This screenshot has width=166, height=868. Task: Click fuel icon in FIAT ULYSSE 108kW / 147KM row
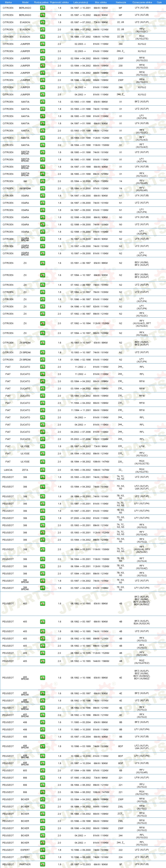click(x=42, y=462)
